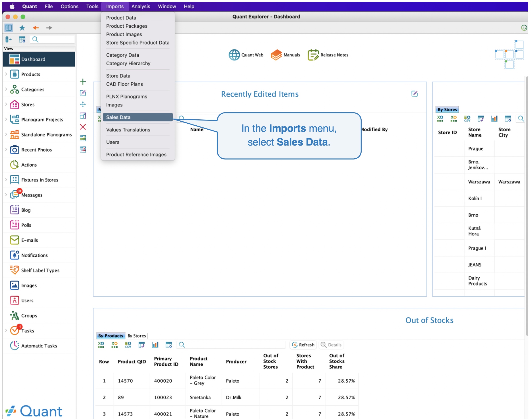This screenshot has height=420, width=531.
Task: Click the Refresh button
Action: click(x=303, y=345)
